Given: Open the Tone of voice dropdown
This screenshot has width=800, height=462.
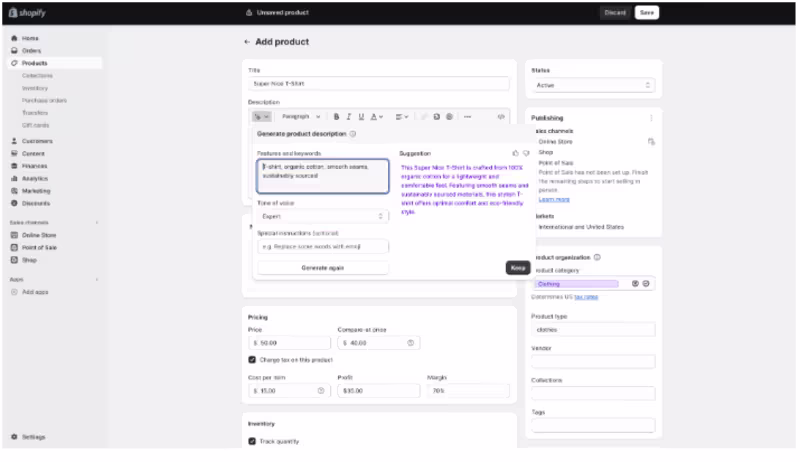Looking at the screenshot, I should [322, 216].
